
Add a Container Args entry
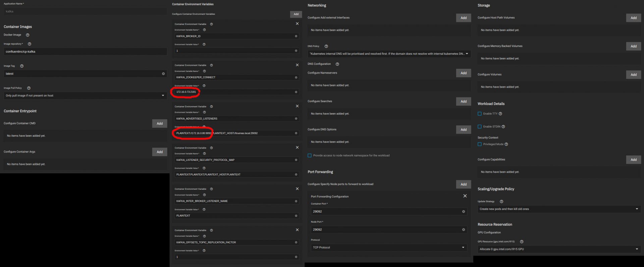160,152
